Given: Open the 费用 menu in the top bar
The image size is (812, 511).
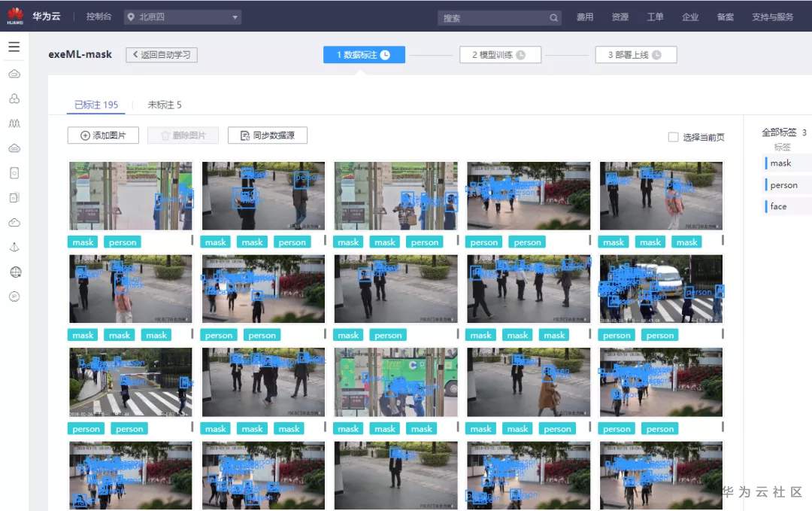Looking at the screenshot, I should [585, 17].
